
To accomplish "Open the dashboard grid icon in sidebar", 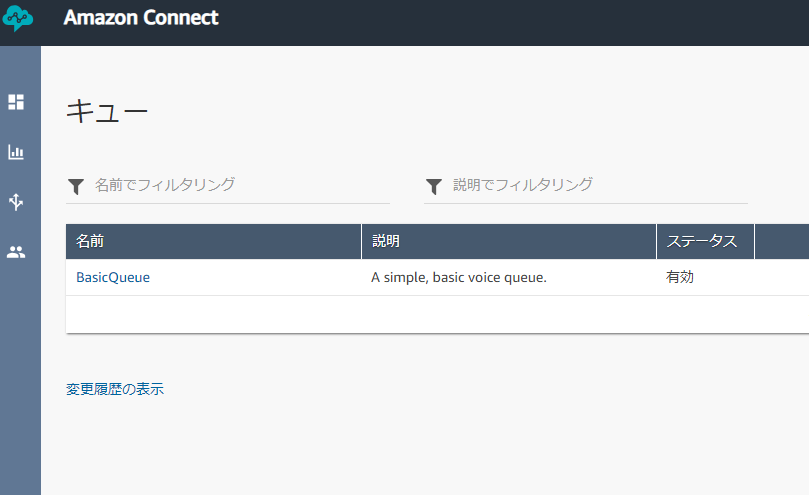I will click(16, 102).
